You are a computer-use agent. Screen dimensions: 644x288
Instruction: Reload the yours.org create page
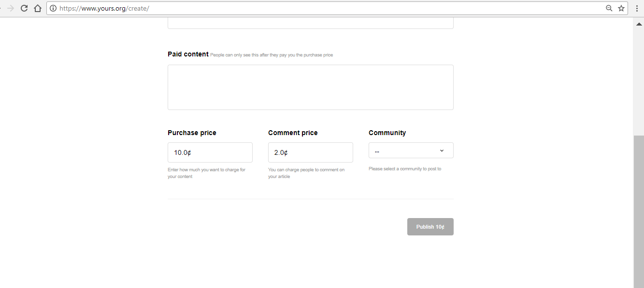point(24,8)
